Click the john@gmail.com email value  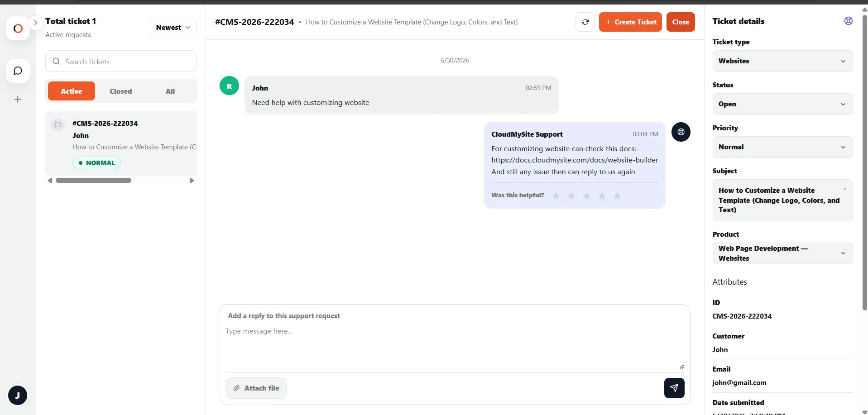click(739, 383)
